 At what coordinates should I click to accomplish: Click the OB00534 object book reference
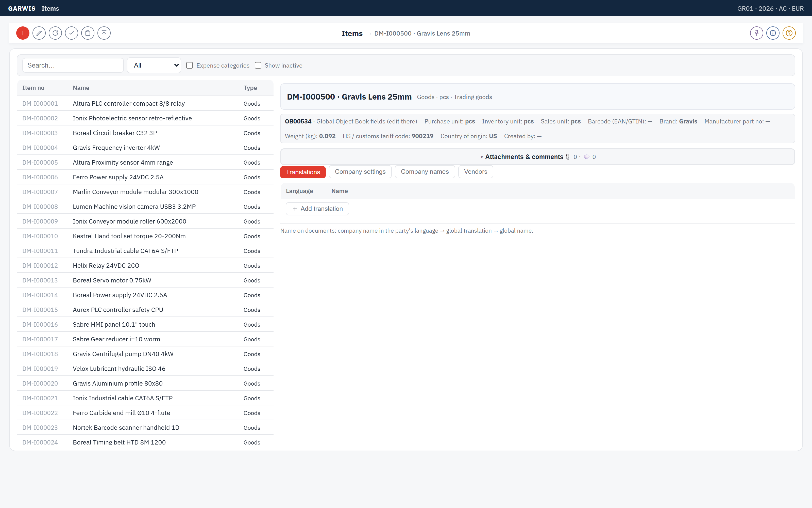point(298,121)
